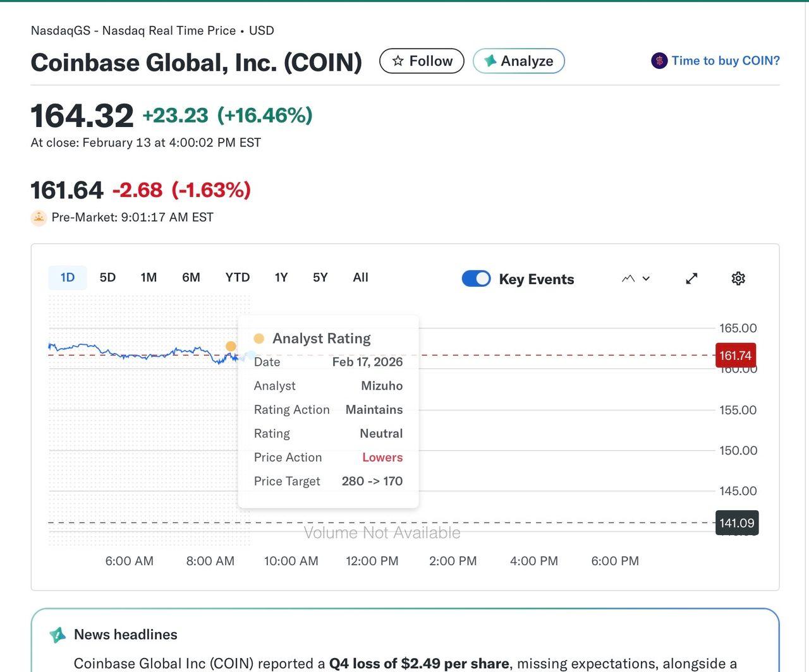Click the orange analyst rating marker on chart
809x672 pixels.
coord(231,346)
